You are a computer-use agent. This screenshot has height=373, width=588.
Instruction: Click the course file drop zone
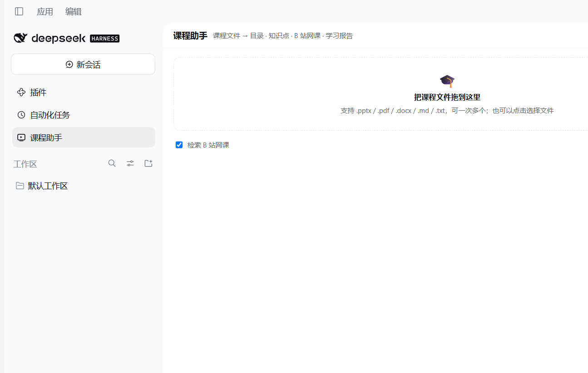click(x=380, y=94)
